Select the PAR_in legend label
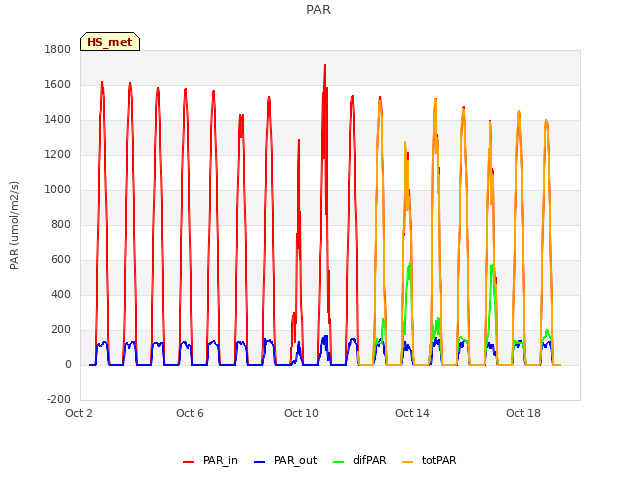The height and width of the screenshot is (480, 640). pyautogui.click(x=220, y=460)
